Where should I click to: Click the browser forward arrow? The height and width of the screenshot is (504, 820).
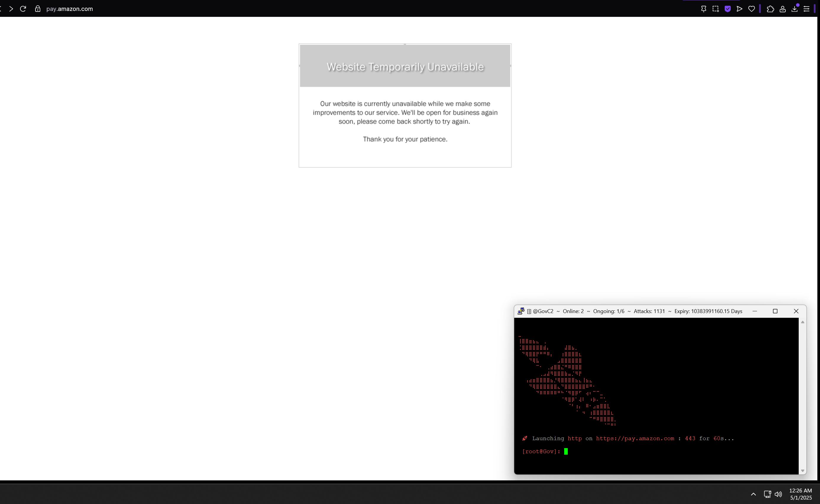(x=11, y=9)
